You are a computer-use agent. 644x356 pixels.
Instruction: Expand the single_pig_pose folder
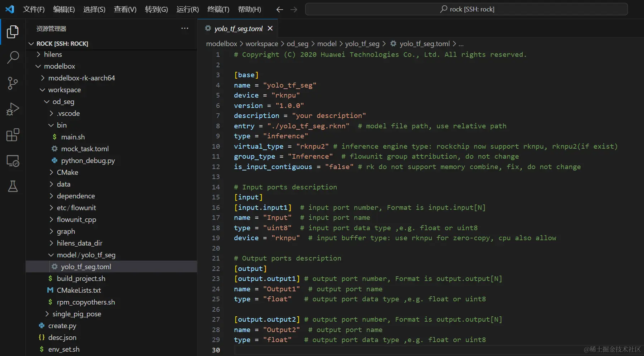pos(47,314)
